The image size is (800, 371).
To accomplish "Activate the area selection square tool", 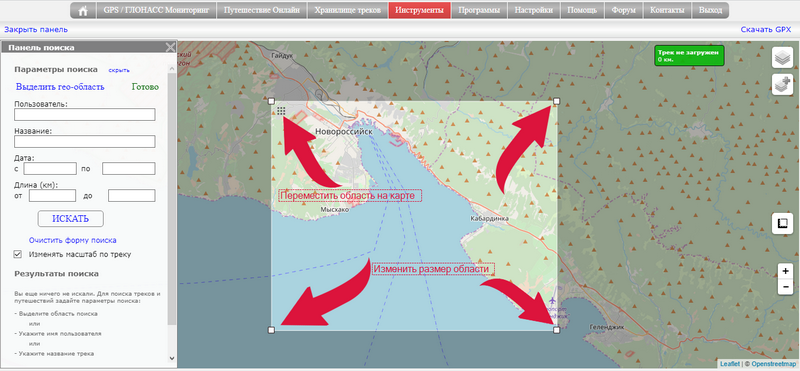I will 782,224.
